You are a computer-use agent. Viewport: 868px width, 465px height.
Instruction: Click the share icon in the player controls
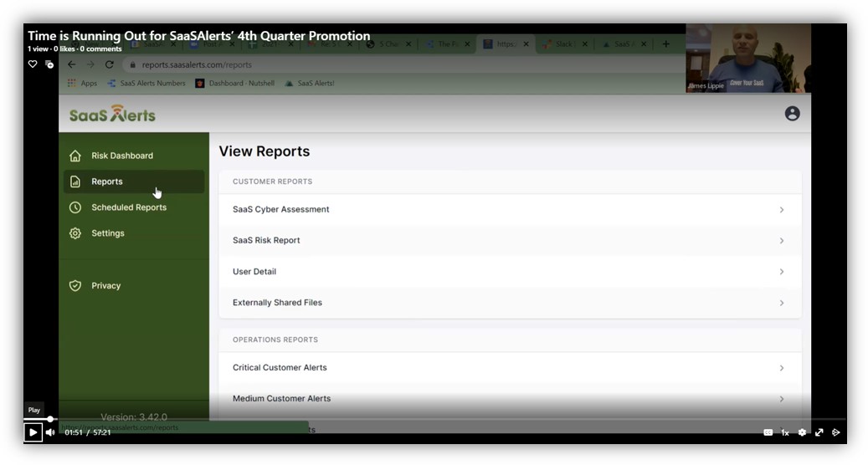click(x=836, y=432)
